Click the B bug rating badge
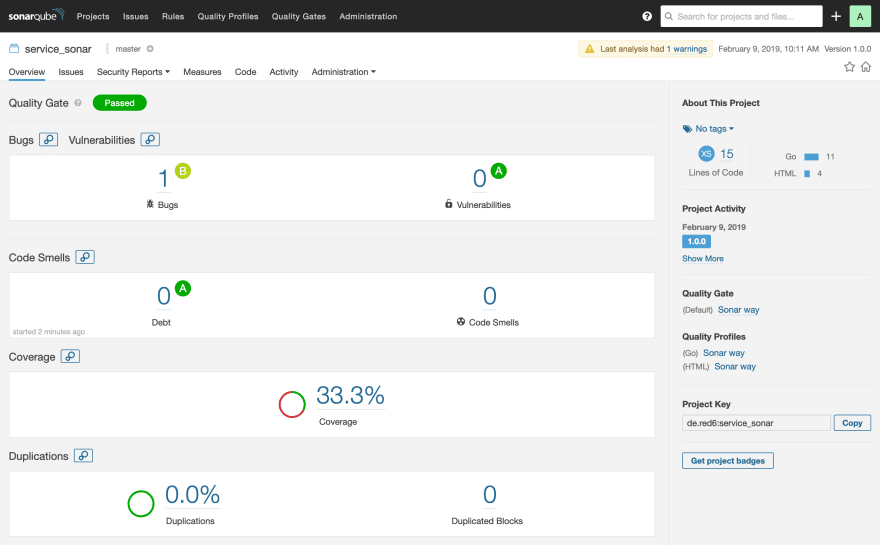 point(182,171)
